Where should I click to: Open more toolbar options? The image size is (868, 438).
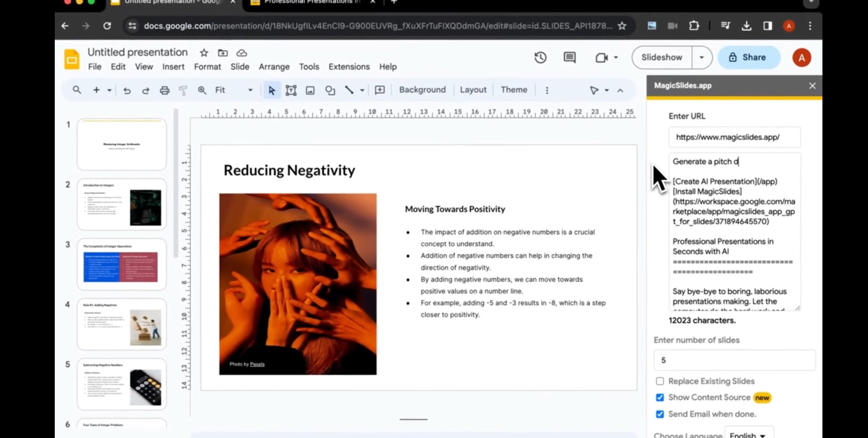point(547,90)
